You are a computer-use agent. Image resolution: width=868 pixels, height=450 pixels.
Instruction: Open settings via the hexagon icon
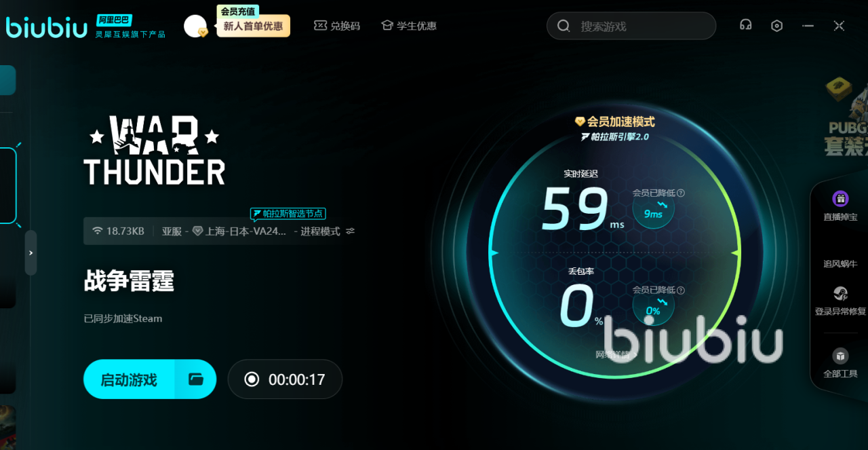tap(777, 26)
